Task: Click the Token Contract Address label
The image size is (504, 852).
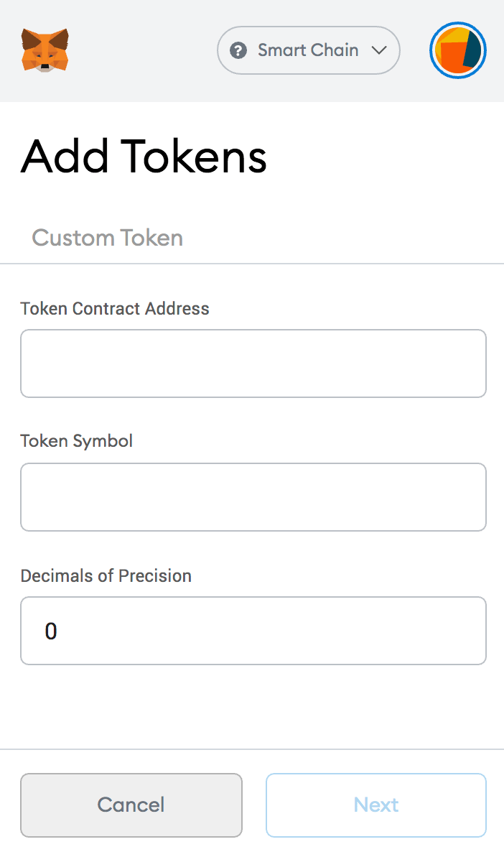Action: (115, 309)
